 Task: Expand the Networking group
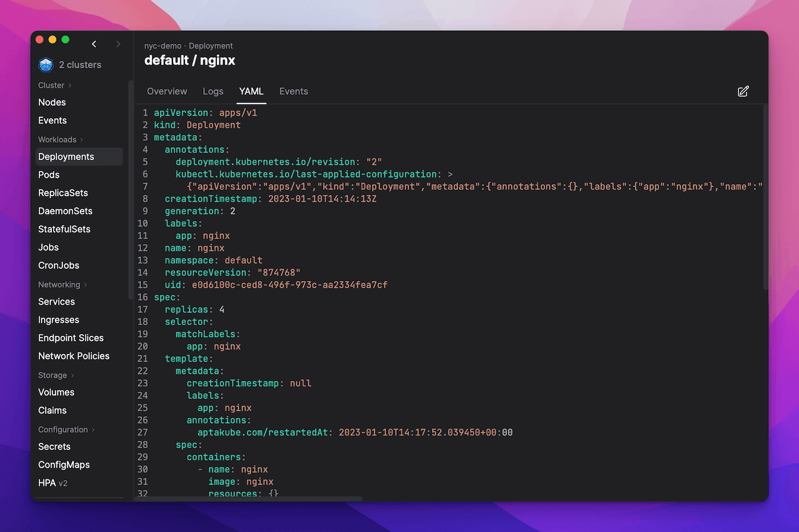tap(62, 284)
